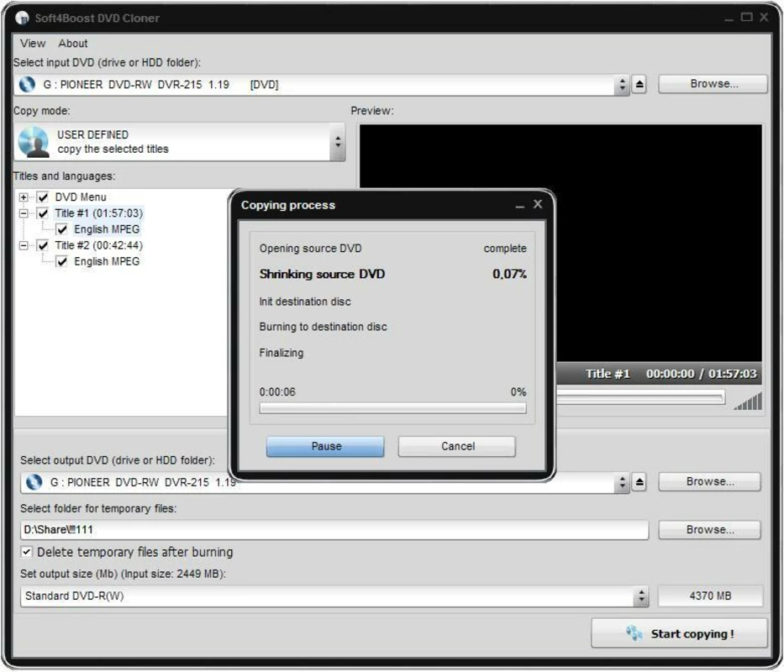The height and width of the screenshot is (672, 784).
Task: Maximize the DVD Cloner main window
Action: [x=746, y=18]
